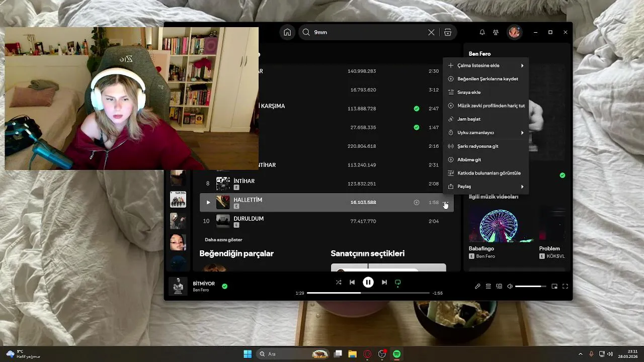The image size is (644, 362).
Task: Select Jam başlat option
Action: (x=486, y=119)
